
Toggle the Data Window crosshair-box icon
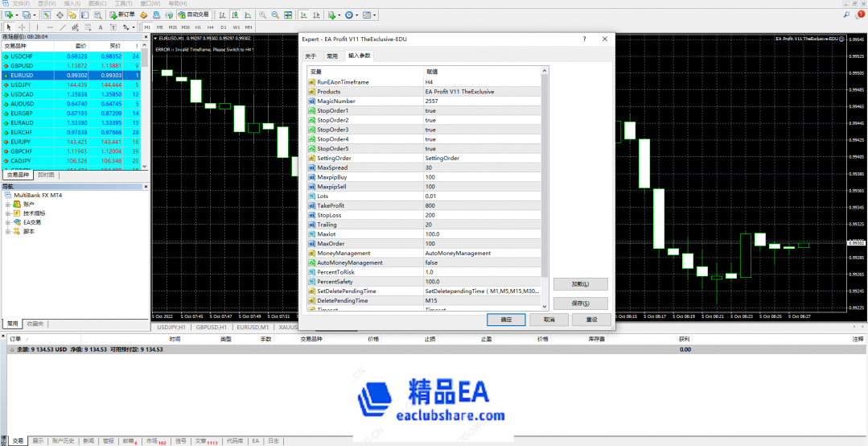pyautogui.click(x=60, y=15)
